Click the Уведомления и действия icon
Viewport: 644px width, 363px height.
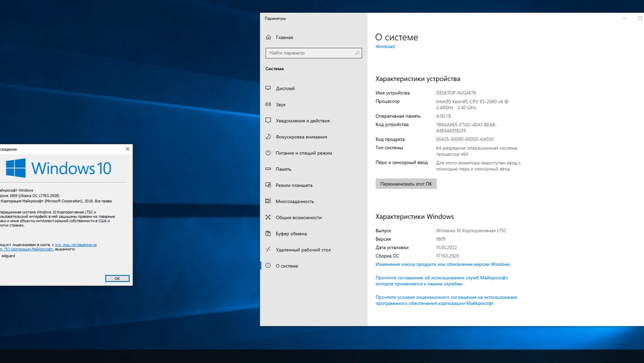(x=268, y=121)
